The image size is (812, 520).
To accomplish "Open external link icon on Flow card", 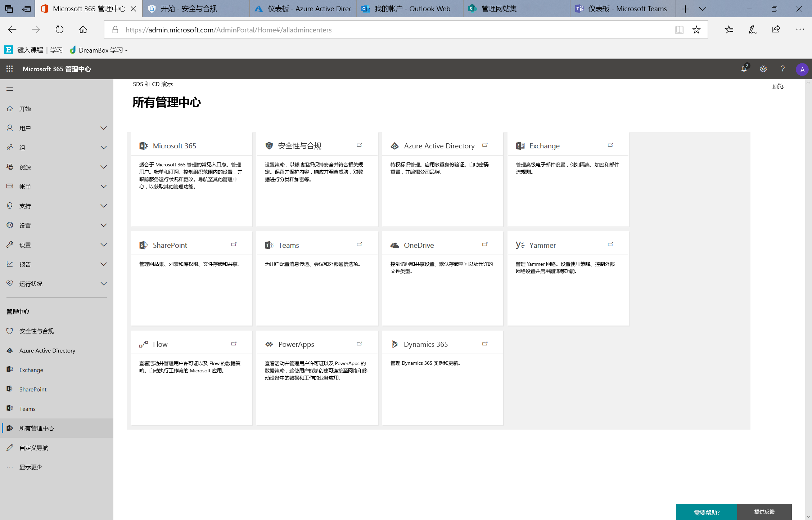I will click(234, 344).
